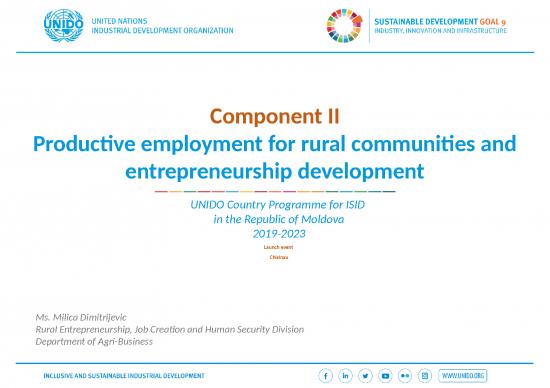Select presenter name 'Ms. Milica Dimitrijevic'
Screen dimensions: 550x388
click(x=81, y=317)
